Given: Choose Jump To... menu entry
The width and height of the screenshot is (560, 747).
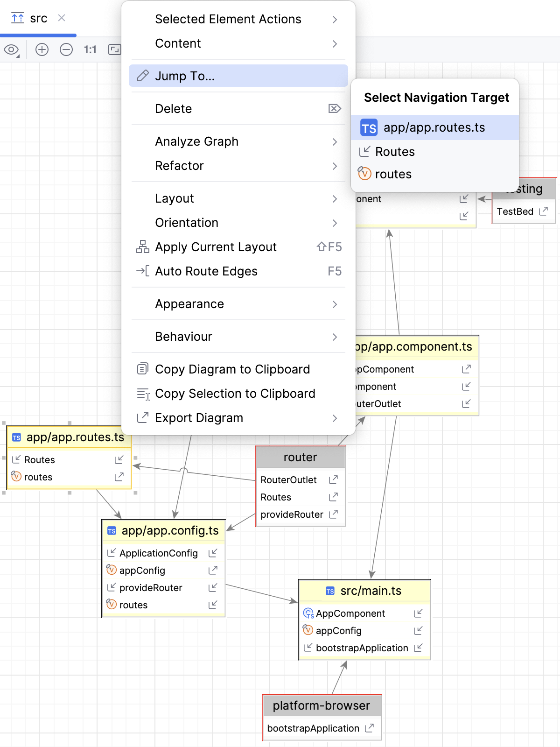Looking at the screenshot, I should point(238,76).
